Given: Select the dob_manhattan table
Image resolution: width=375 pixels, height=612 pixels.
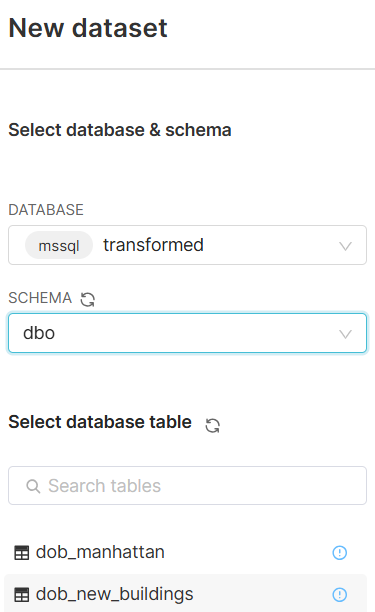Looking at the screenshot, I should pos(186,552).
